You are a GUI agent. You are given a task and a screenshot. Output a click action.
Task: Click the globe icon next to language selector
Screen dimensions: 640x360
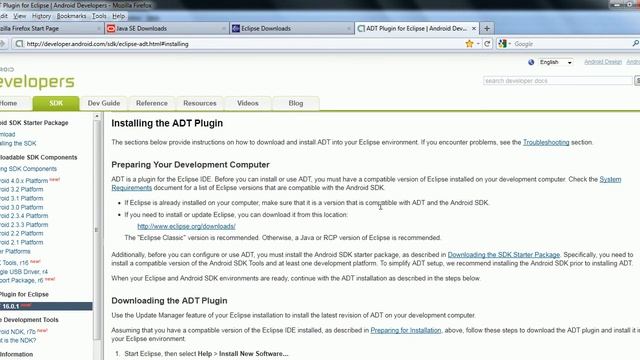pyautogui.click(x=531, y=62)
